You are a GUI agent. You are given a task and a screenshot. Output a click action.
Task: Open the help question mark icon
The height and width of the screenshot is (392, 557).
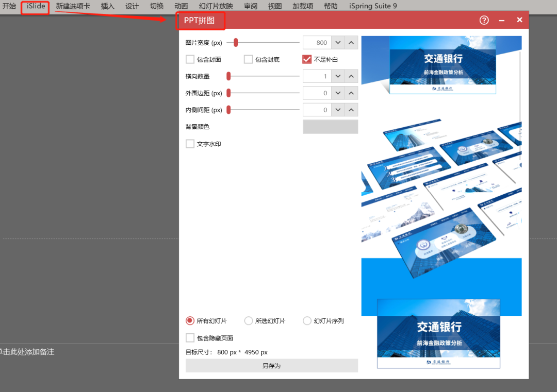(484, 20)
